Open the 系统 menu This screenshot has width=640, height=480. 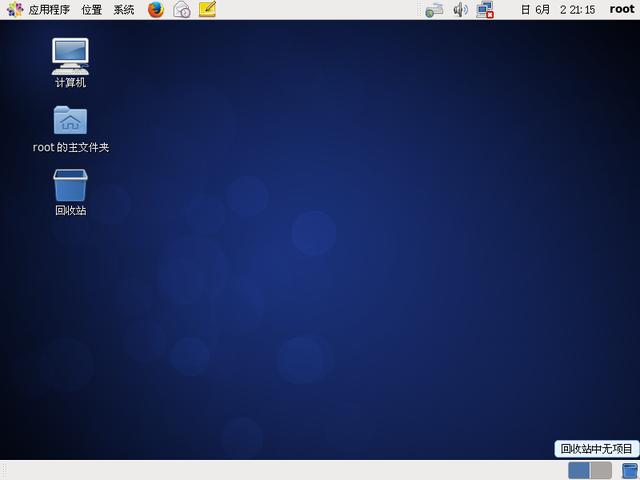pyautogui.click(x=124, y=9)
